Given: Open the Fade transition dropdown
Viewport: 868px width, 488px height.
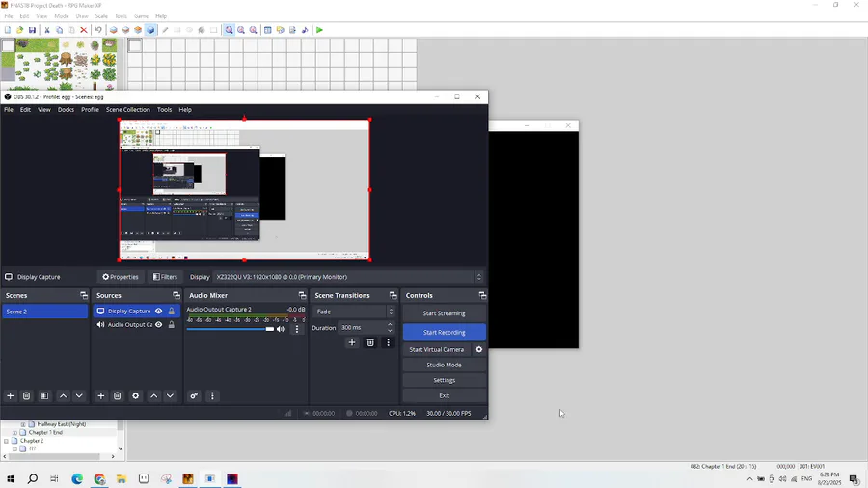Looking at the screenshot, I should tap(354, 312).
